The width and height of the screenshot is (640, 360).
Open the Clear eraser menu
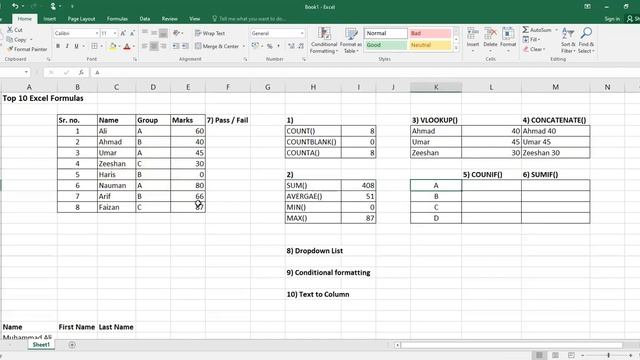(534, 49)
